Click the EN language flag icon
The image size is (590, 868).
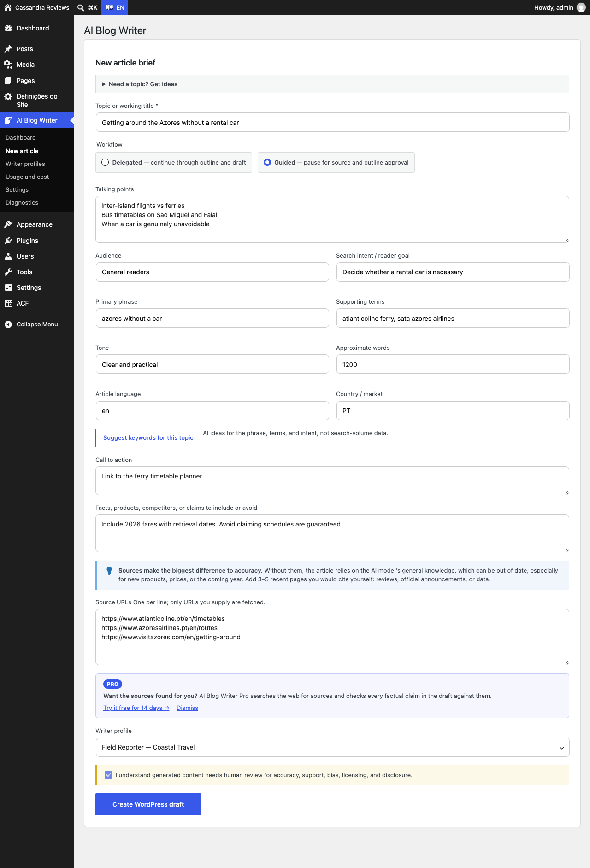109,7
